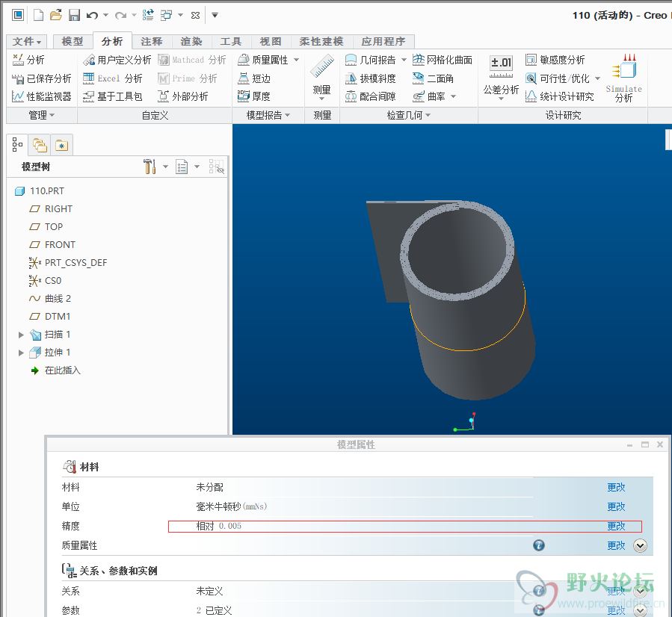Viewport: 672px width, 617px height.
Task: Open 敏感度分析
Action: tap(555, 60)
